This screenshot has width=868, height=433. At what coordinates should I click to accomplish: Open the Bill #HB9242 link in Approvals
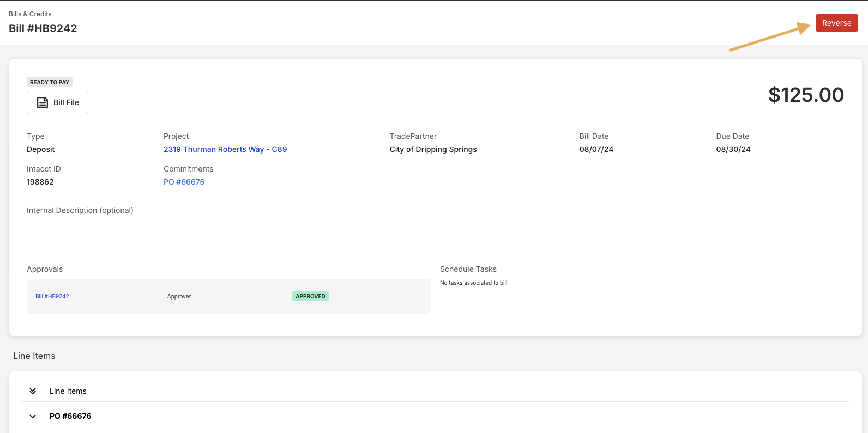(52, 296)
